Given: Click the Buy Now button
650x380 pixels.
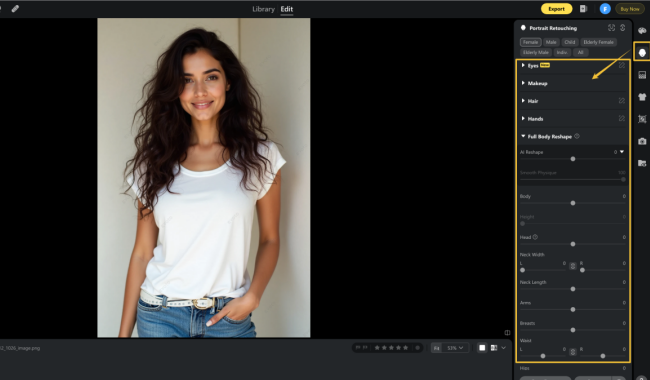Looking at the screenshot, I should point(630,9).
